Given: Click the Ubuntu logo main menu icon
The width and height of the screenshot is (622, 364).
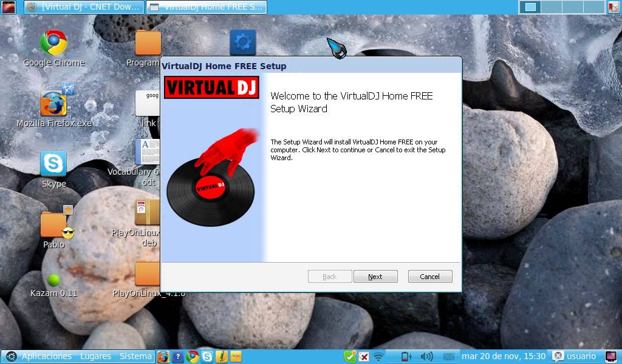Looking at the screenshot, I should pyautogui.click(x=11, y=357).
